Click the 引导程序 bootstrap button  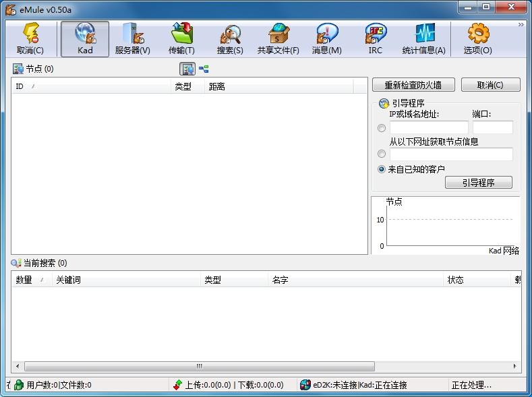pyautogui.click(x=478, y=183)
